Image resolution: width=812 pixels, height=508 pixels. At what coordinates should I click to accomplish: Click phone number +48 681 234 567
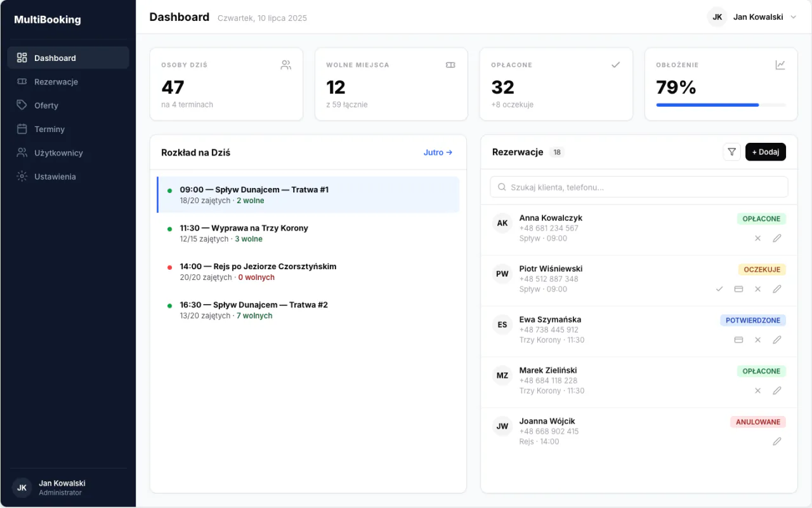549,228
